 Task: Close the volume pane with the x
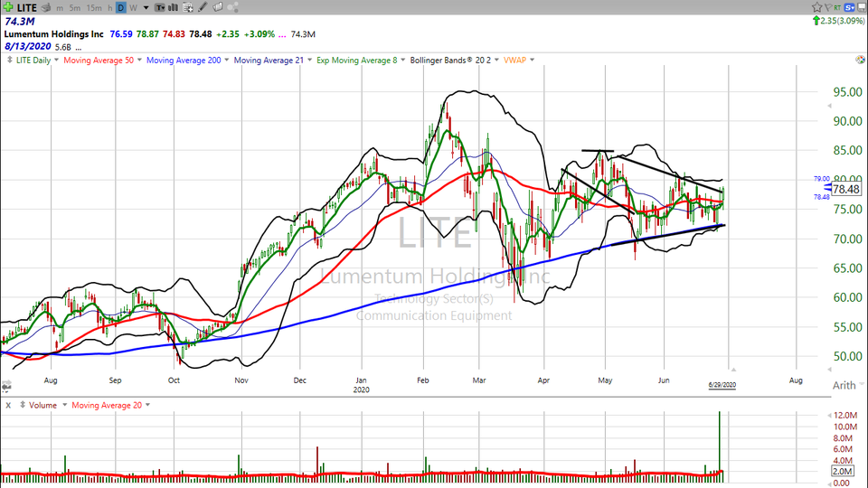(x=8, y=405)
